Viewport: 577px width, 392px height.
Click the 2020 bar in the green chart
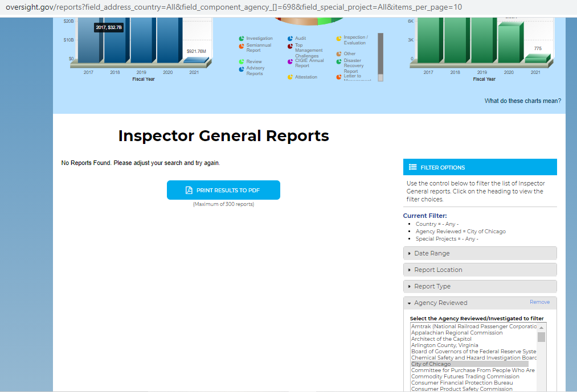pos(510,42)
